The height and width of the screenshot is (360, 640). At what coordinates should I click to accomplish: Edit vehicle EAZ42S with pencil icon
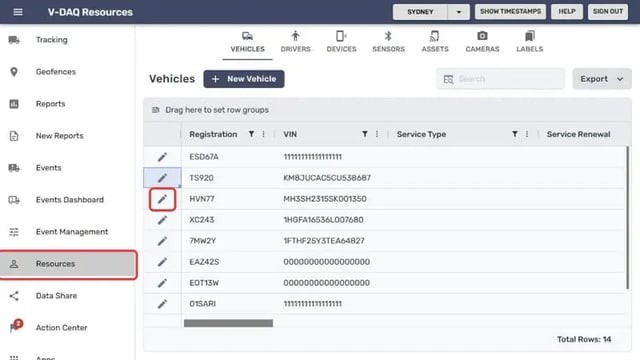[x=162, y=262]
